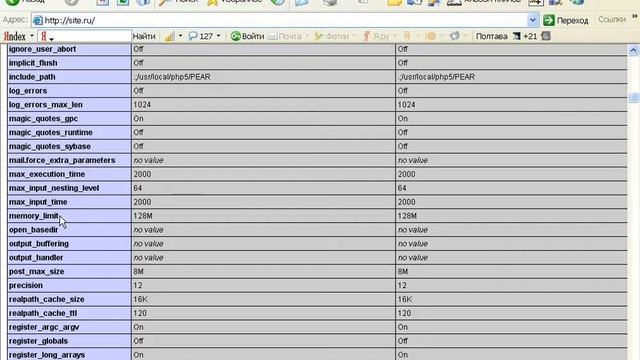640x360 pixels.
Task: Click the register_argc_argv directive cell
Action: (69, 327)
